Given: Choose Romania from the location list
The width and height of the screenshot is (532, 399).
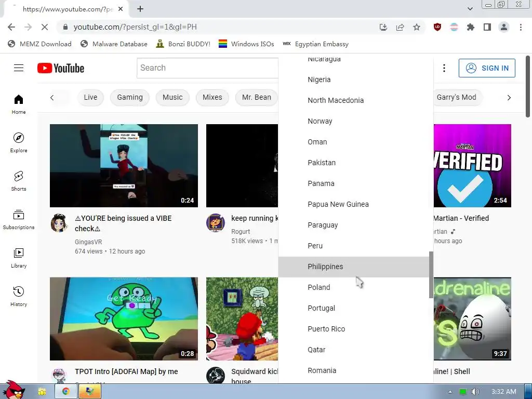Looking at the screenshot, I should coord(353,370).
